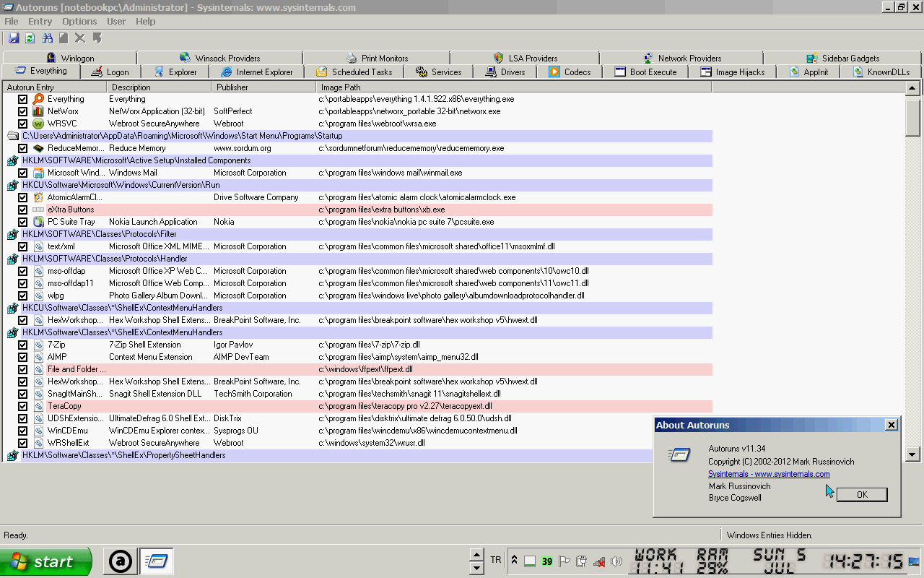Screen dimensions: 924x578
Task: Disable the WRSVC entry checkbox
Action: [23, 124]
